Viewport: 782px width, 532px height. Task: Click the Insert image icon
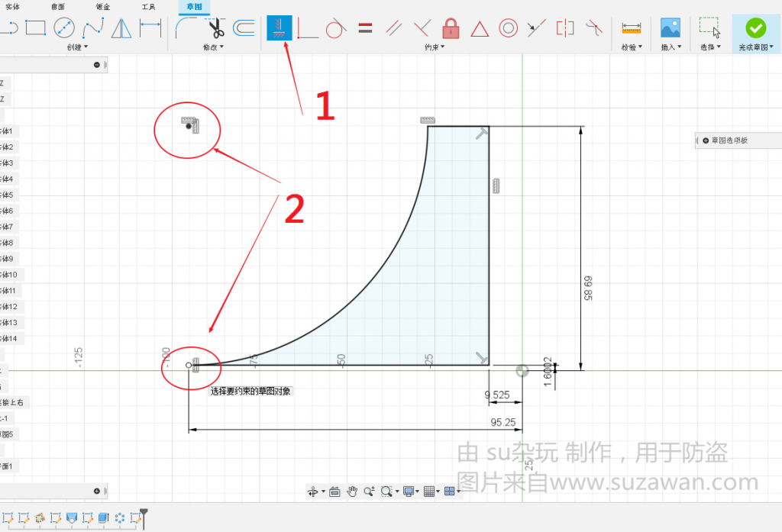click(671, 28)
